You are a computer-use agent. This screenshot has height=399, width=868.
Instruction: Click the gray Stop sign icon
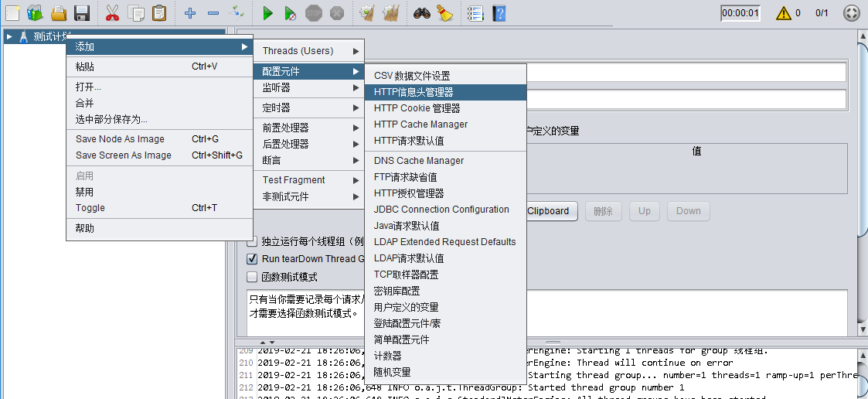click(314, 12)
